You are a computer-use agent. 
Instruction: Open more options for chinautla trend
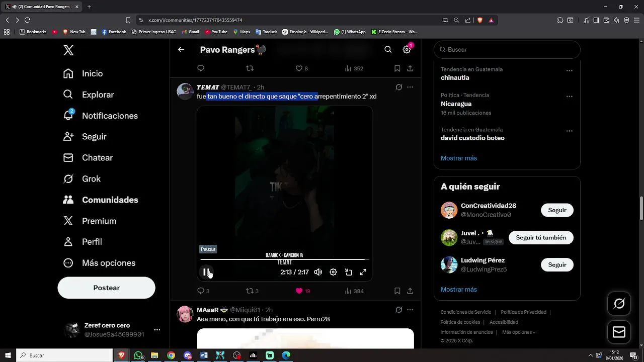point(570,71)
